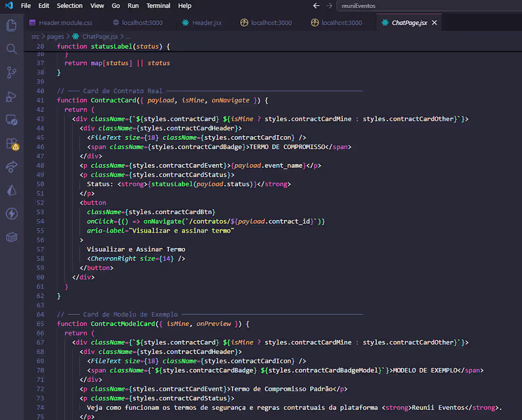Viewport: 522px width, 420px height.
Task: Open the Selection menu
Action: coord(70,6)
